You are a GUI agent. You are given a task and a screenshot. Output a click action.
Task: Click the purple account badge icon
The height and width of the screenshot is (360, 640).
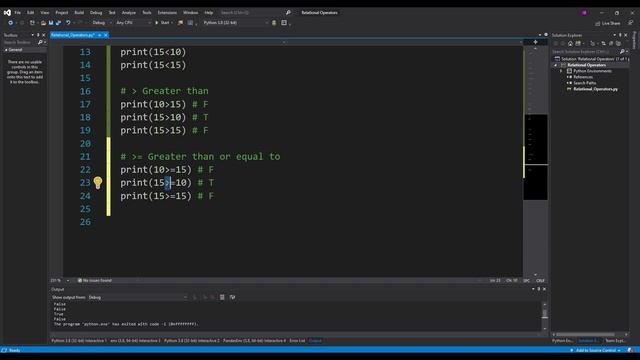[584, 13]
